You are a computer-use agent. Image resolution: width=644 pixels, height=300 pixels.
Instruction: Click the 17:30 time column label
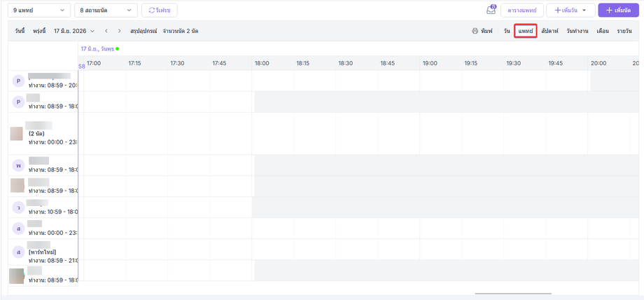coord(177,63)
